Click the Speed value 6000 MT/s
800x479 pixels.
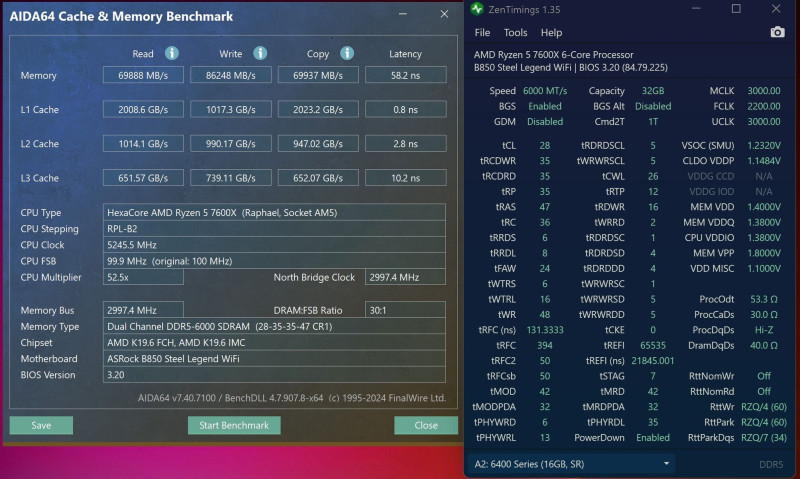pos(545,91)
